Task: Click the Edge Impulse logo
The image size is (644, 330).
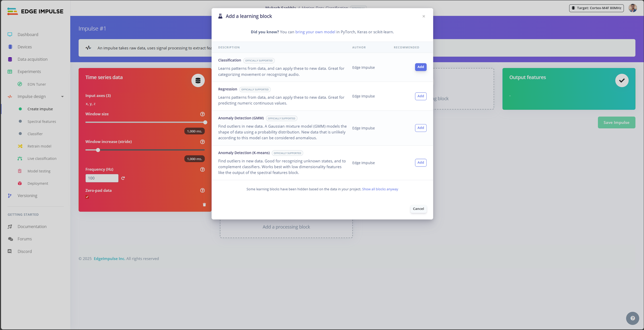Action: pyautogui.click(x=35, y=11)
